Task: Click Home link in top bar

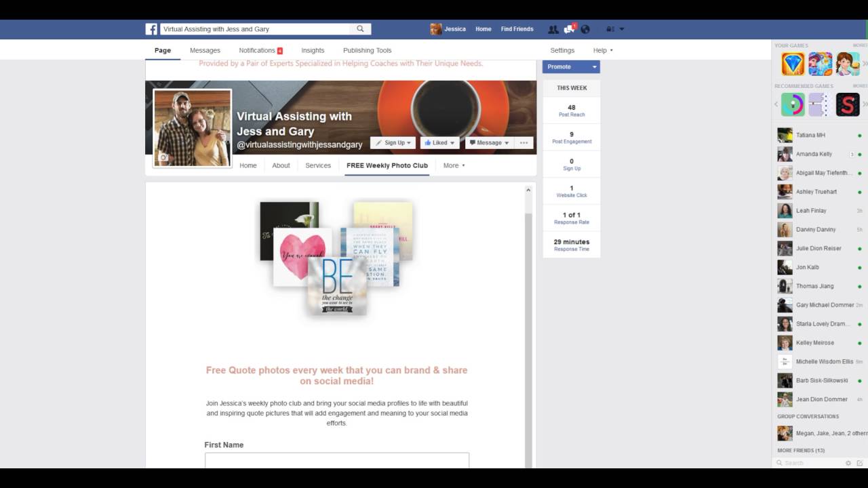Action: pyautogui.click(x=484, y=29)
